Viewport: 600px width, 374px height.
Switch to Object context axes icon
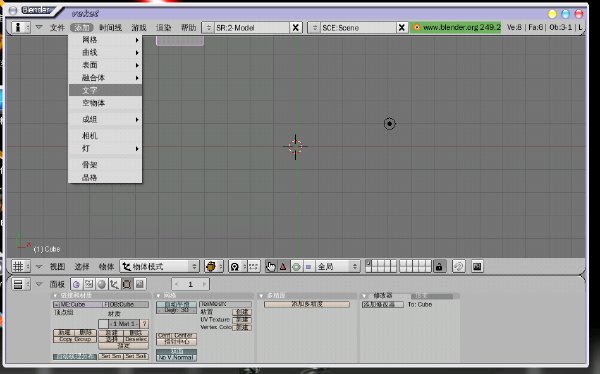coord(114,284)
